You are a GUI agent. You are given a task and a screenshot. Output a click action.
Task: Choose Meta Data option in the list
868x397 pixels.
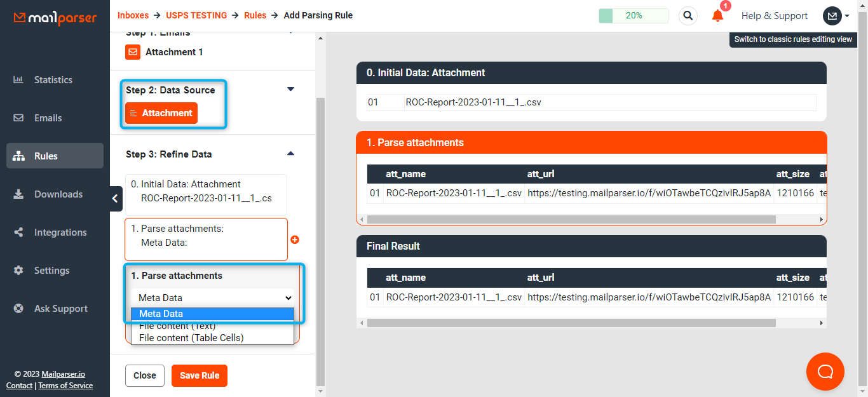tap(212, 313)
